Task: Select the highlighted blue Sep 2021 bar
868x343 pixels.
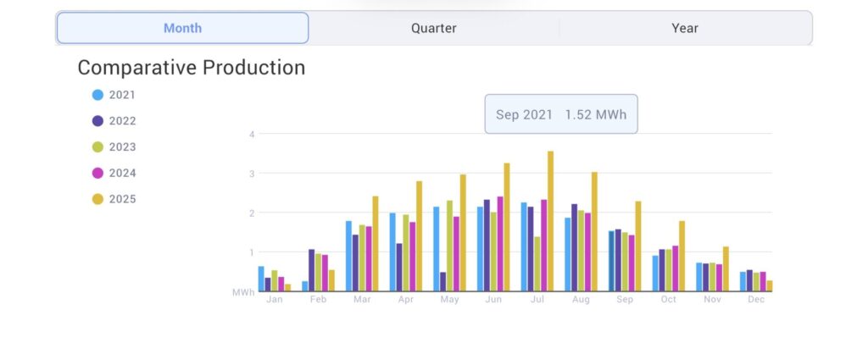Action: pyautogui.click(x=611, y=261)
